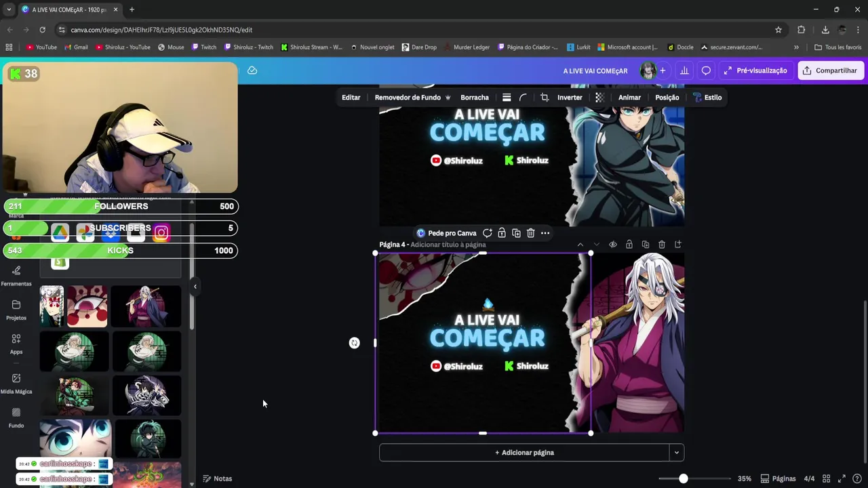This screenshot has width=868, height=488.
Task: Open the help question mark icon
Action: pos(857,479)
